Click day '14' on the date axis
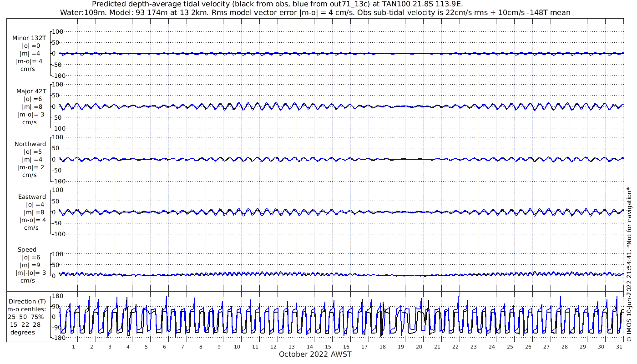The height and width of the screenshot is (364, 637). 310,347
